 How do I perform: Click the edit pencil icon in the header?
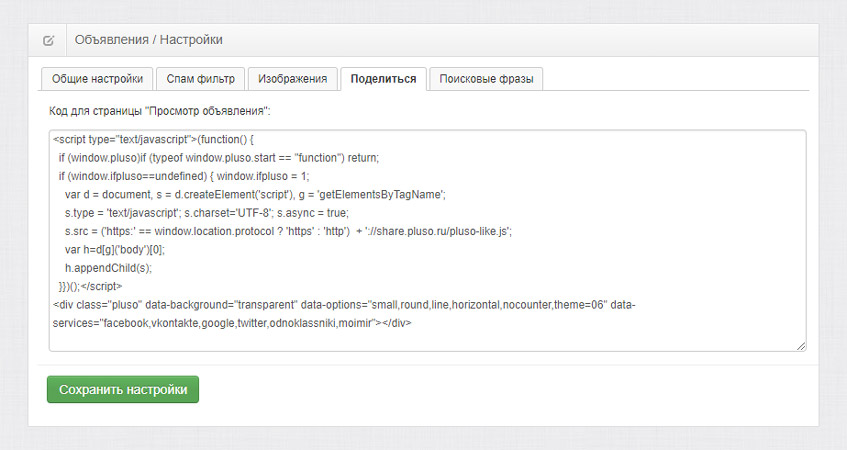[x=48, y=41]
